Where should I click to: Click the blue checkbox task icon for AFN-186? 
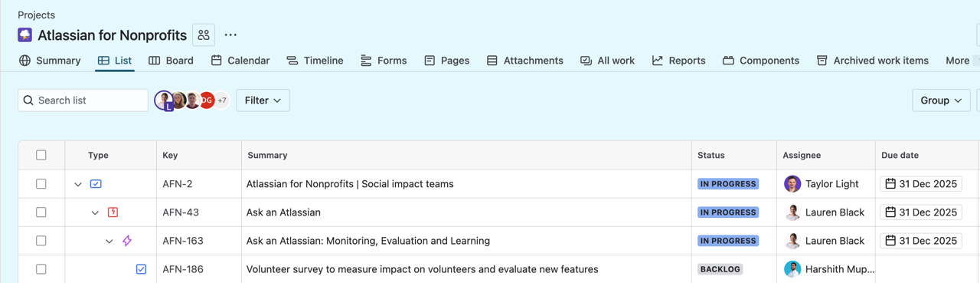click(141, 269)
